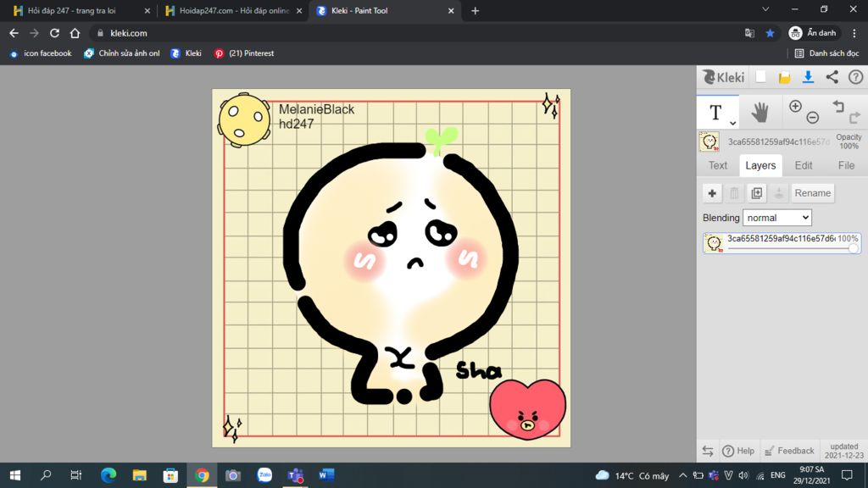
Task: Open the Kleki bookmark
Action: 186,53
